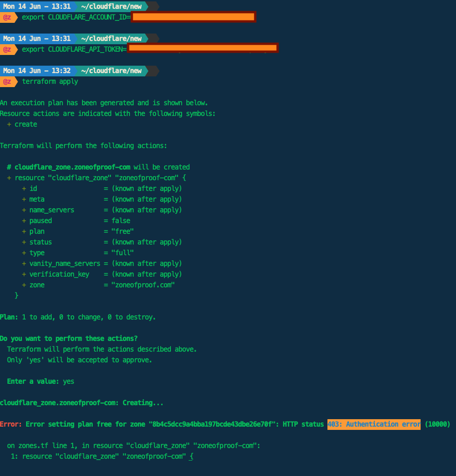Click the 'zone = "zoneofproof.com"' row
456x476 pixels.
pos(98,285)
